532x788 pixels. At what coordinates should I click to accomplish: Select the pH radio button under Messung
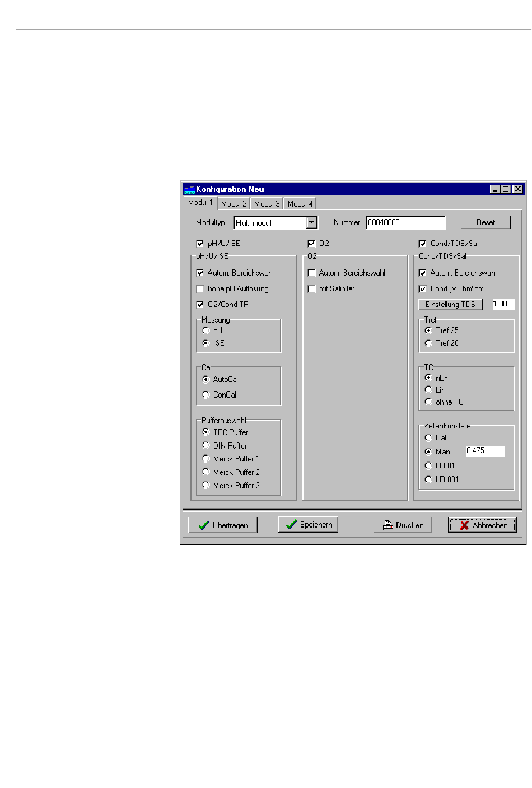[x=206, y=330]
